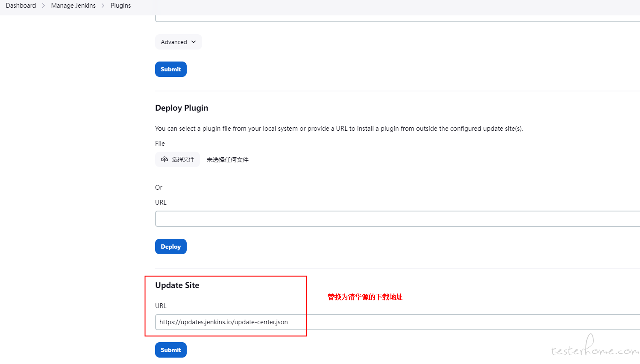Click the breadcrumb arrow after Dashboard
The image size is (640, 364).
click(44, 6)
